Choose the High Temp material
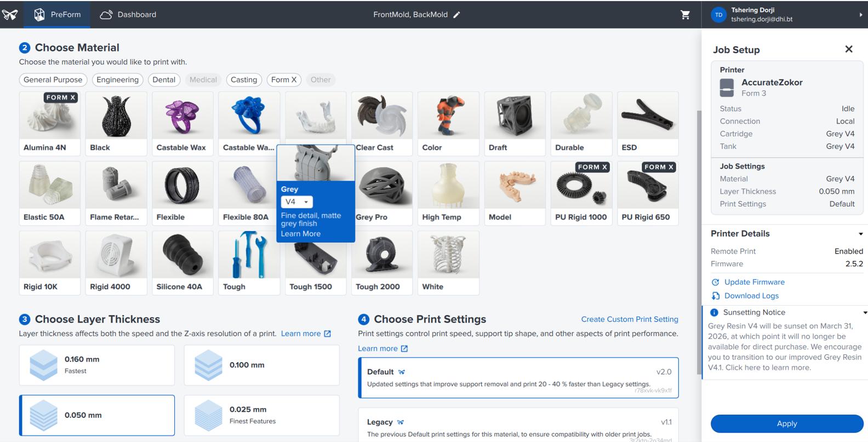 (448, 193)
